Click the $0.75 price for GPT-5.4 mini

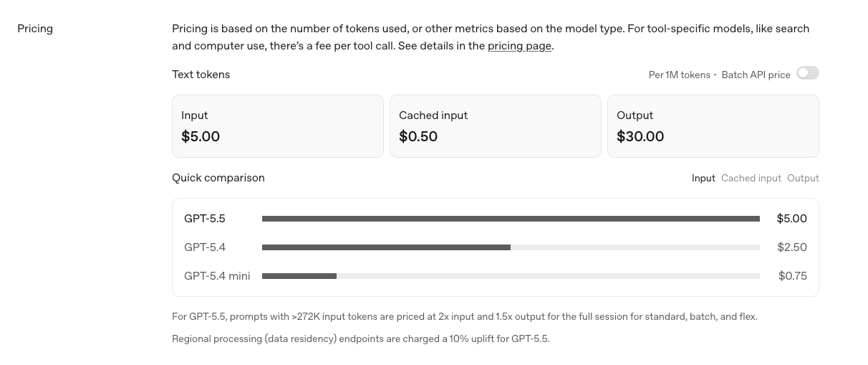(x=792, y=276)
